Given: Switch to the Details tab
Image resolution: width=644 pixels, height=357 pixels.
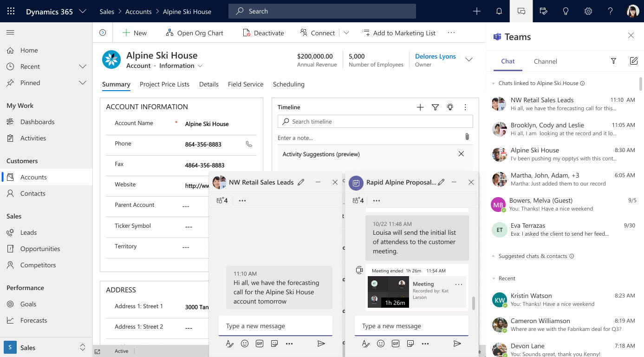Looking at the screenshot, I should coord(209,84).
